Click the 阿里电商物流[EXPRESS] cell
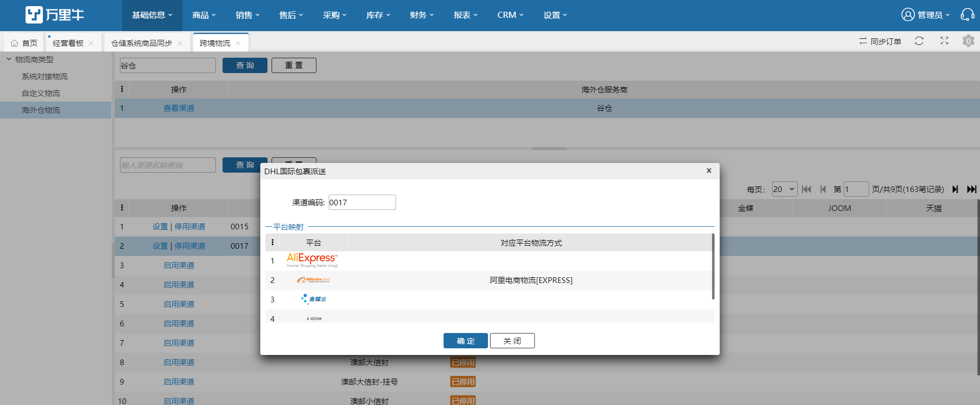The image size is (980, 405). [x=531, y=280]
